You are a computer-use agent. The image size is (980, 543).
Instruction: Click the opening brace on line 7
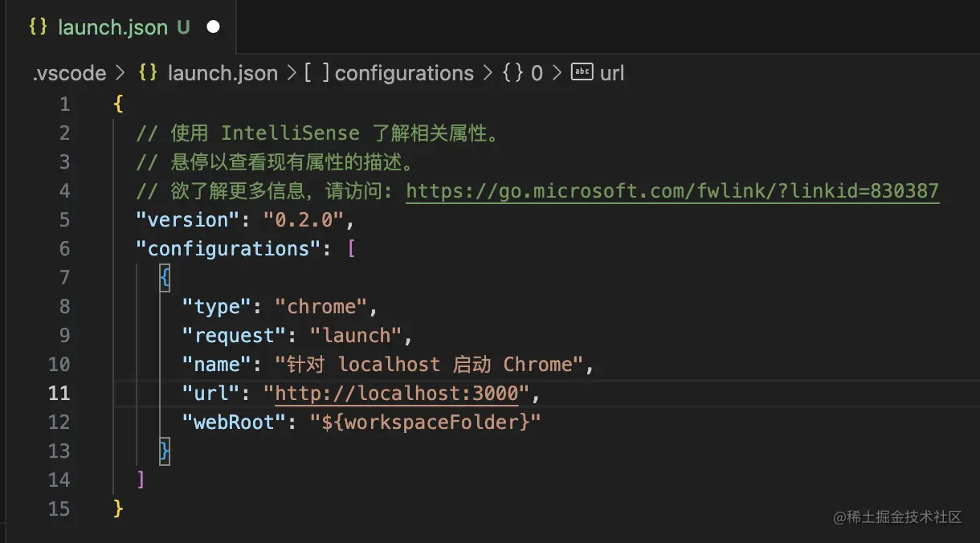click(165, 278)
